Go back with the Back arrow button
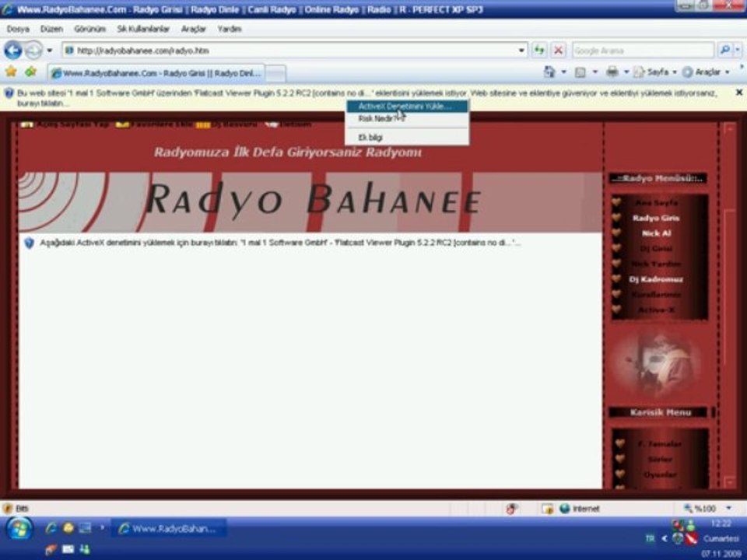The width and height of the screenshot is (747, 560). click(13, 50)
